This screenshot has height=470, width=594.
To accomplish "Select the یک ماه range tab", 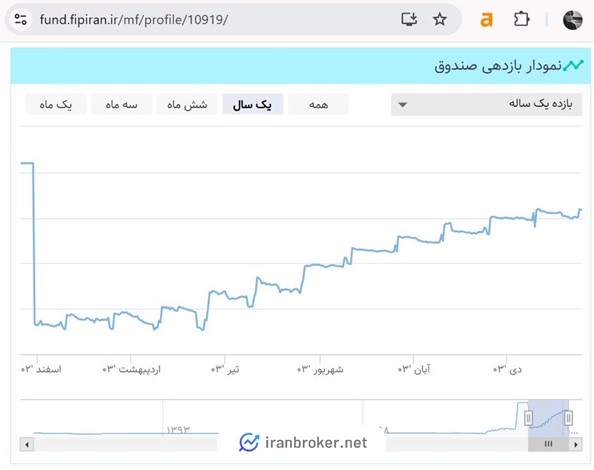I will (56, 105).
